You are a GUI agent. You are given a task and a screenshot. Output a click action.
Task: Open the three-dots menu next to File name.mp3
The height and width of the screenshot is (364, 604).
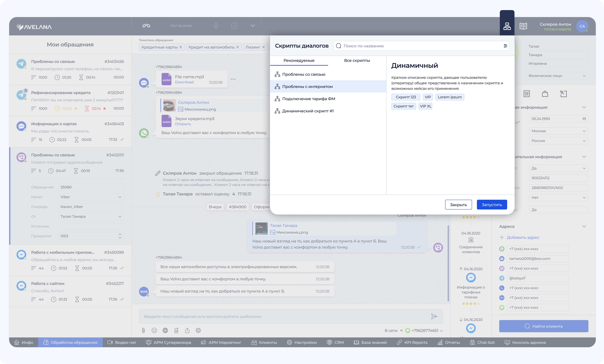click(233, 79)
